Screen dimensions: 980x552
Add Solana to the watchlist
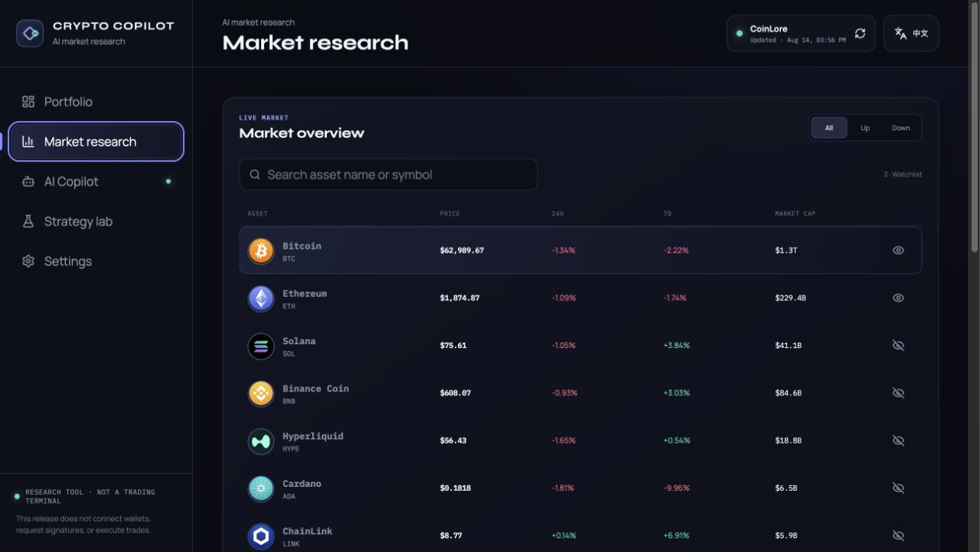pos(898,345)
